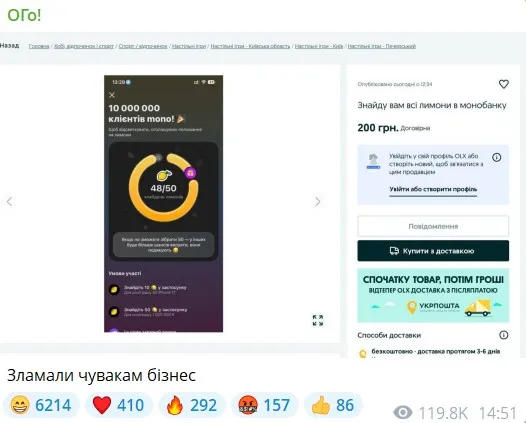
Task: Open Увійти або створити профіль link
Action: tap(433, 189)
